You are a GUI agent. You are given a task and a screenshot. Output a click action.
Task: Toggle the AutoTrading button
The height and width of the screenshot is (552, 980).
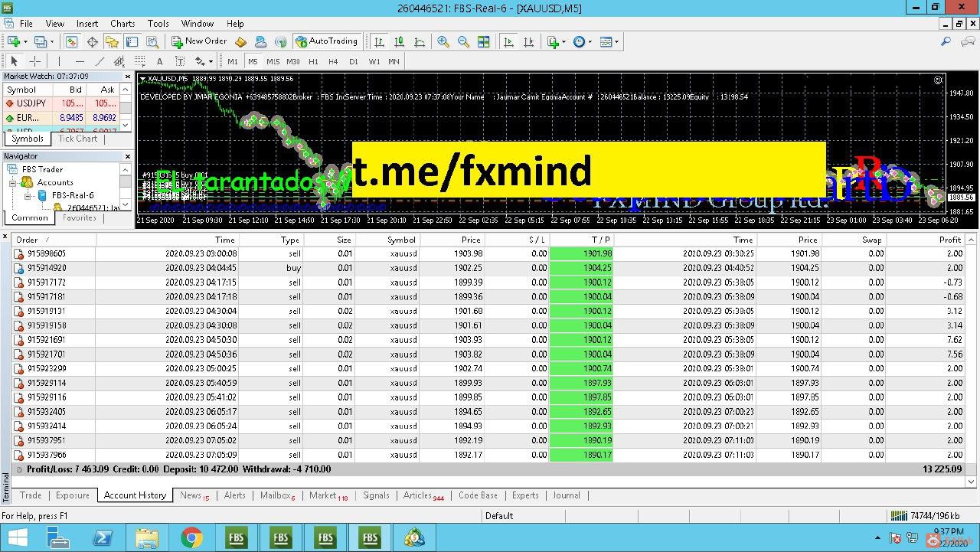(x=326, y=41)
